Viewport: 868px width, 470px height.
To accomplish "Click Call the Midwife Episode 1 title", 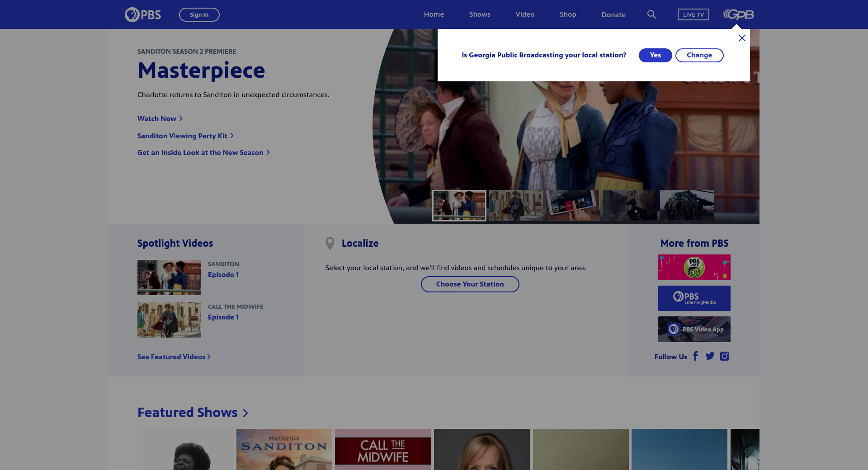I will [x=223, y=317].
